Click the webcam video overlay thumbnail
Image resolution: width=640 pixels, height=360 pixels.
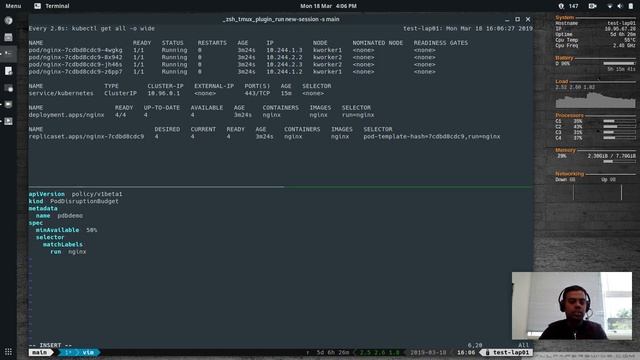pyautogui.click(x=572, y=306)
